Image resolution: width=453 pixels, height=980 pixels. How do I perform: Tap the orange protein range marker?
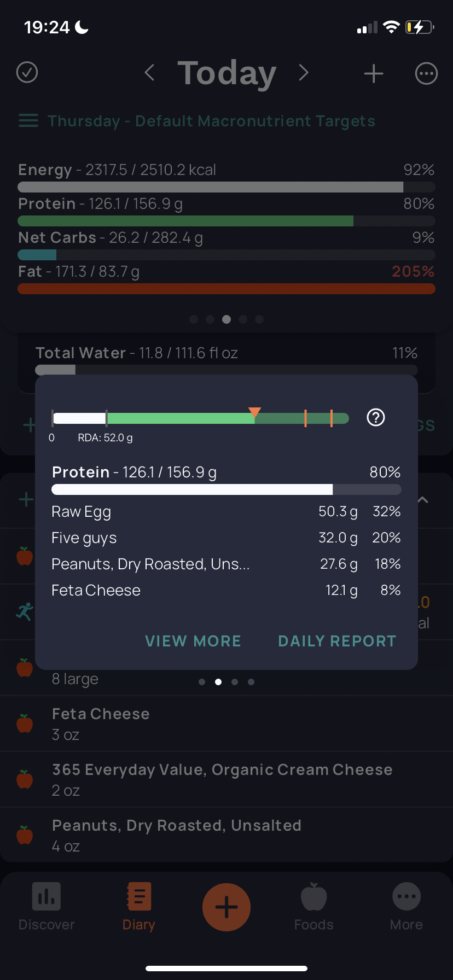[254, 412]
